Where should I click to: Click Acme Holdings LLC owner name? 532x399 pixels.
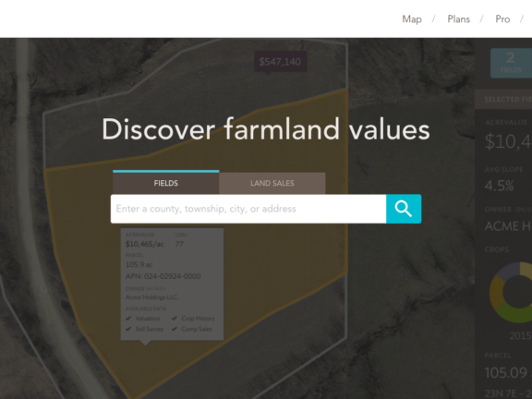tap(151, 297)
